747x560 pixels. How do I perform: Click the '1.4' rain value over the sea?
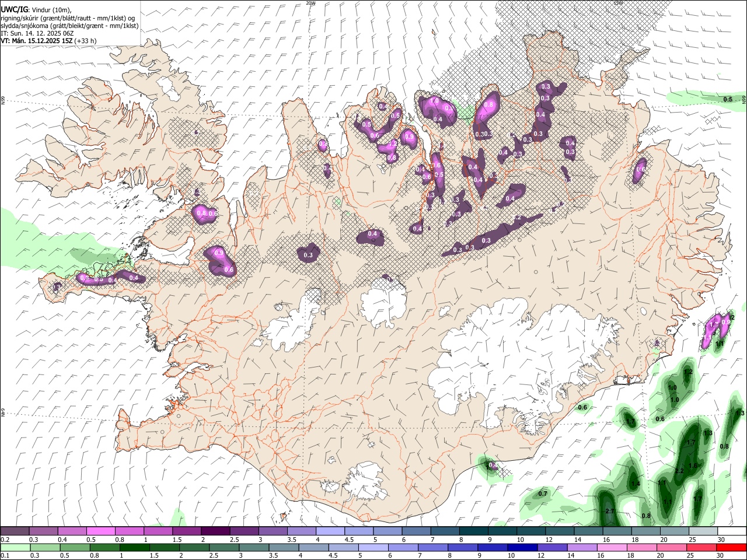tap(636, 484)
